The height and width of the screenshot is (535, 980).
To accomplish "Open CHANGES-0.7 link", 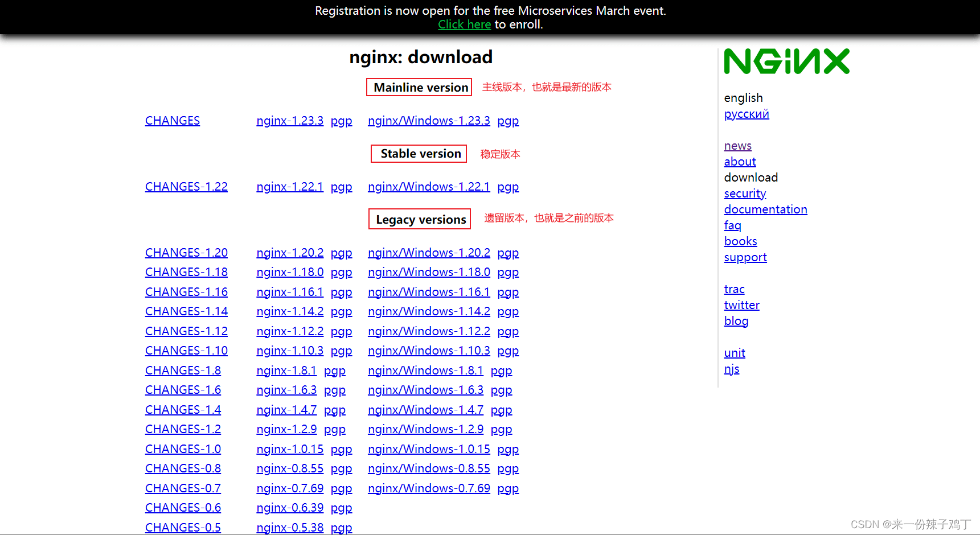I will click(x=183, y=488).
